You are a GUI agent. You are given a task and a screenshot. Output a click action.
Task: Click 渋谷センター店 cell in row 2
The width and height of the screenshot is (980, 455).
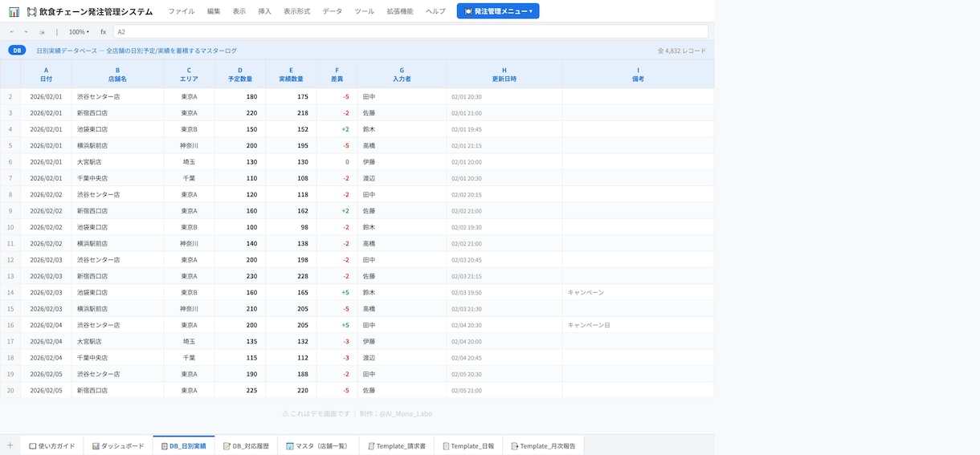point(117,96)
